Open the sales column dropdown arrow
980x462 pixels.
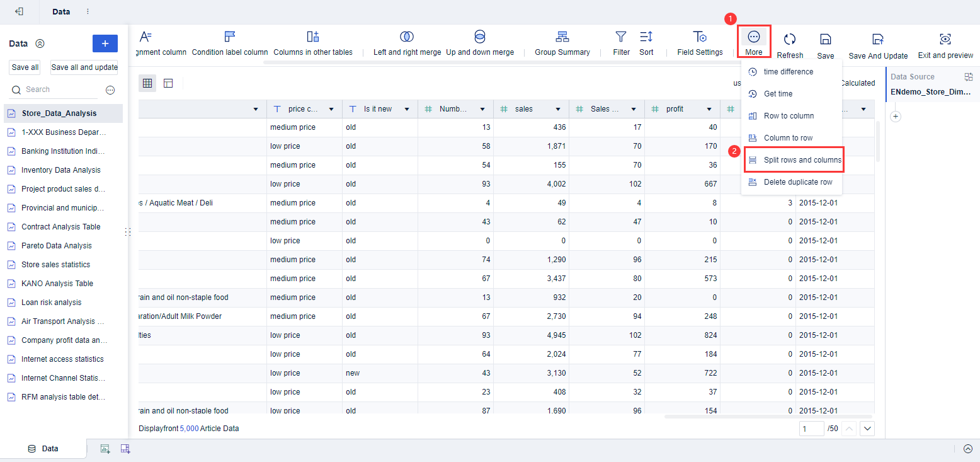(558, 109)
